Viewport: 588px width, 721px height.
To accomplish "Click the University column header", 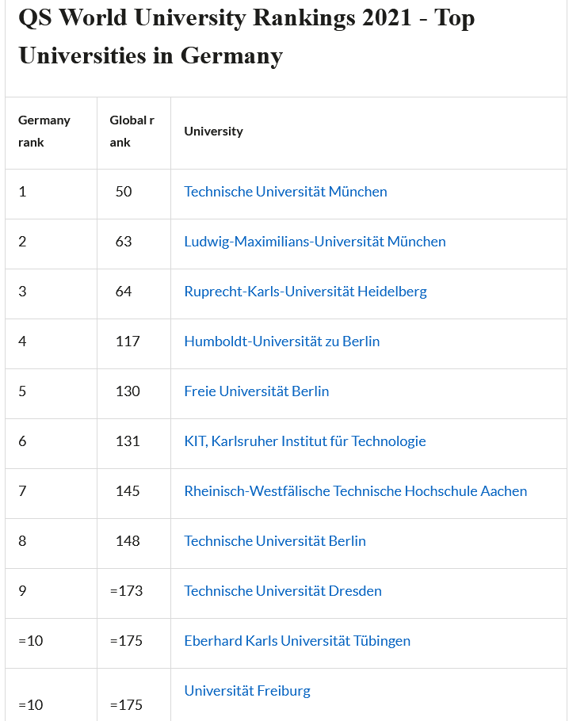I will click(213, 132).
